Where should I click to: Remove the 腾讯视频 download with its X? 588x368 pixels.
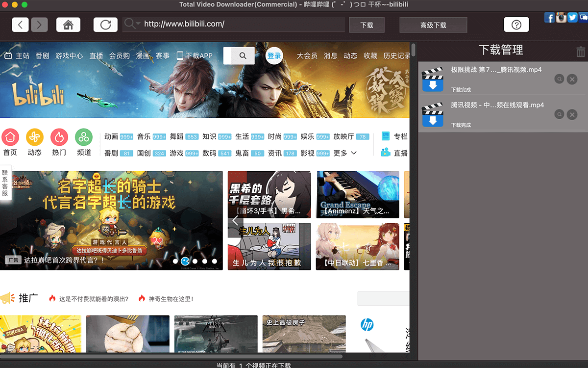point(572,114)
